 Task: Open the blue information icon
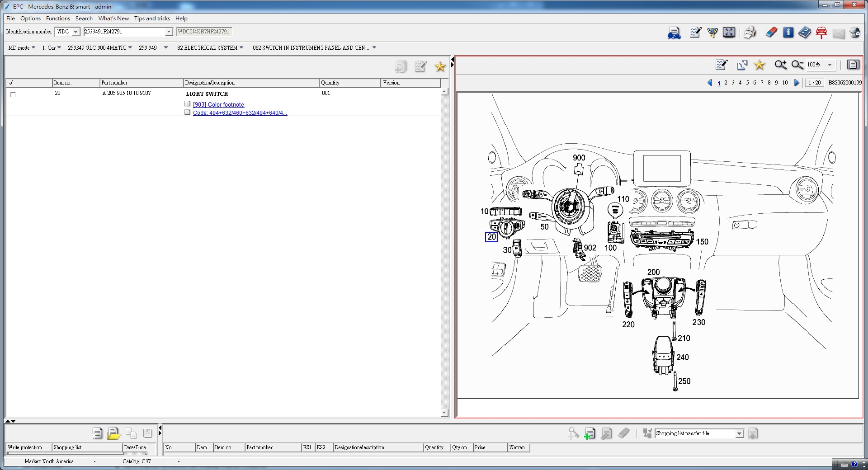788,33
